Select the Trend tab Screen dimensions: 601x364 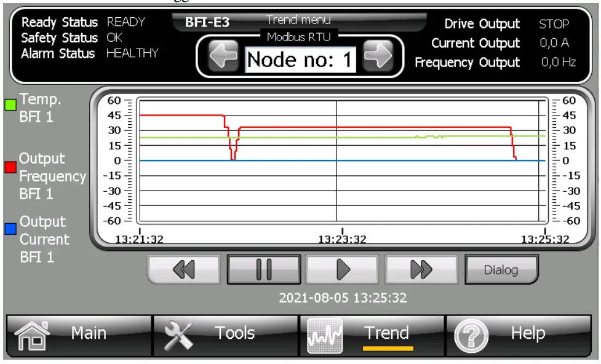[372, 336]
